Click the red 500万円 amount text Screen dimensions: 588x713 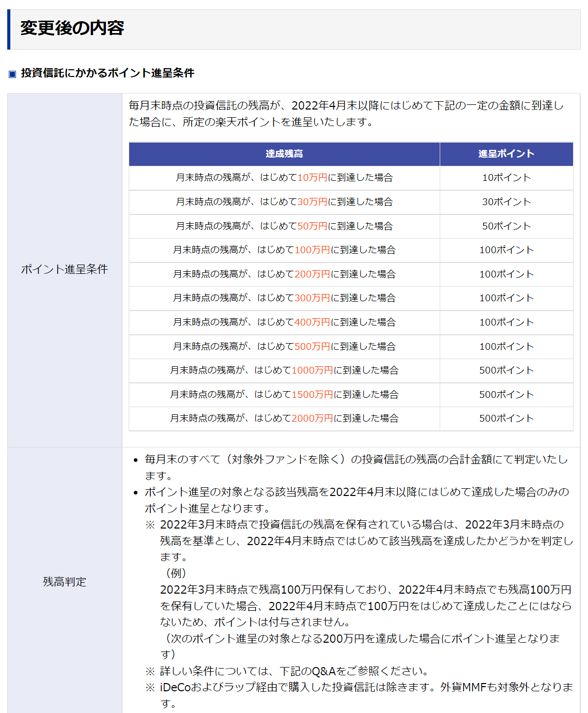pyautogui.click(x=312, y=347)
